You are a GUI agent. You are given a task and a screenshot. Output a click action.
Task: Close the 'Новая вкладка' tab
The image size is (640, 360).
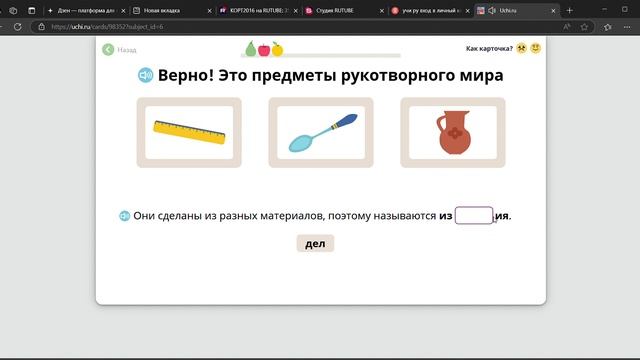(209, 11)
